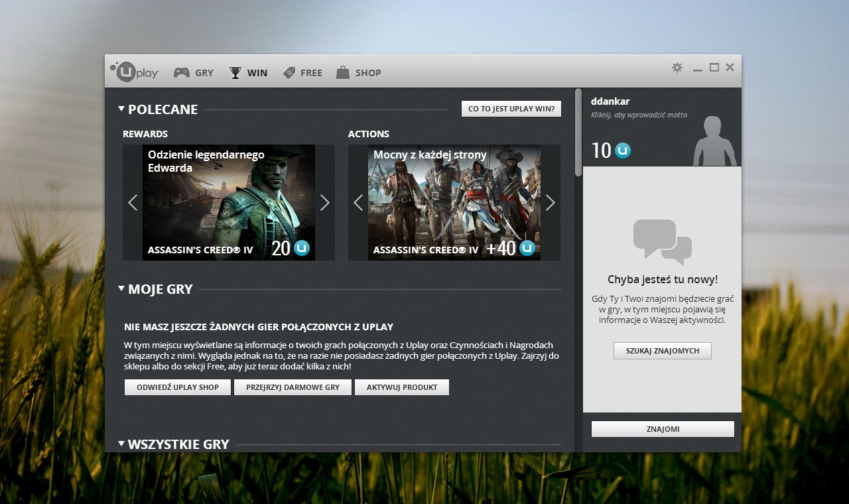Click the 20 Uplay points icon
Screen dimensions: 849x504
point(302,249)
